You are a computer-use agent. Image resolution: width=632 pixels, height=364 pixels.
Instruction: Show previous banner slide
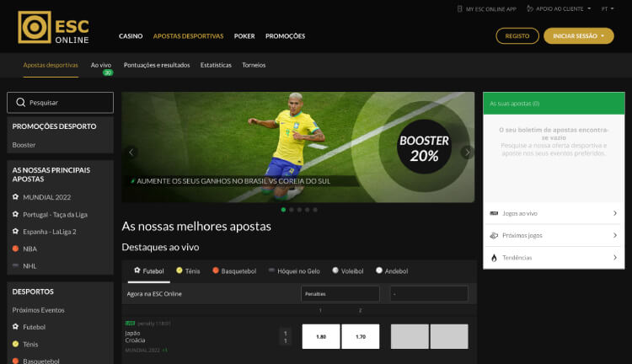131,153
